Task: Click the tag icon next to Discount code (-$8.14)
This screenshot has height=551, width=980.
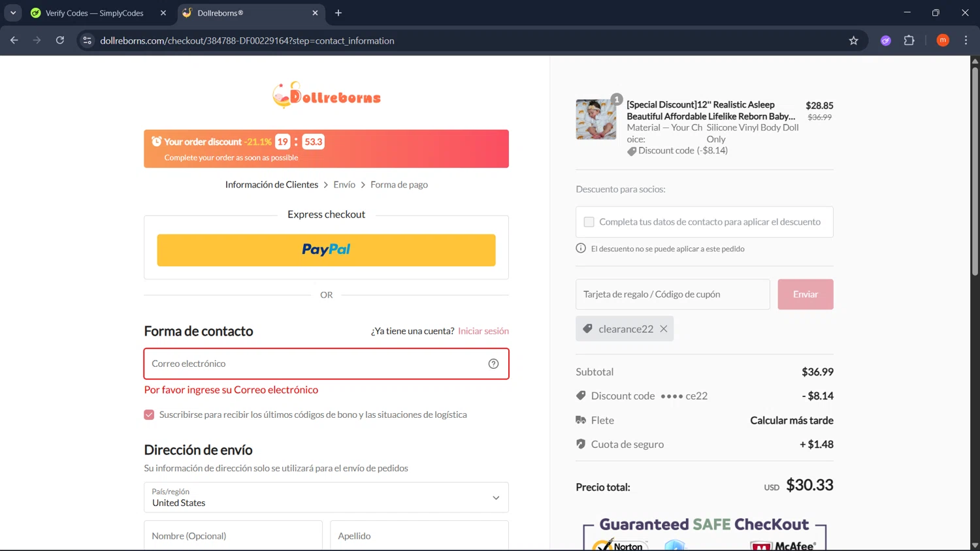Action: point(632,151)
